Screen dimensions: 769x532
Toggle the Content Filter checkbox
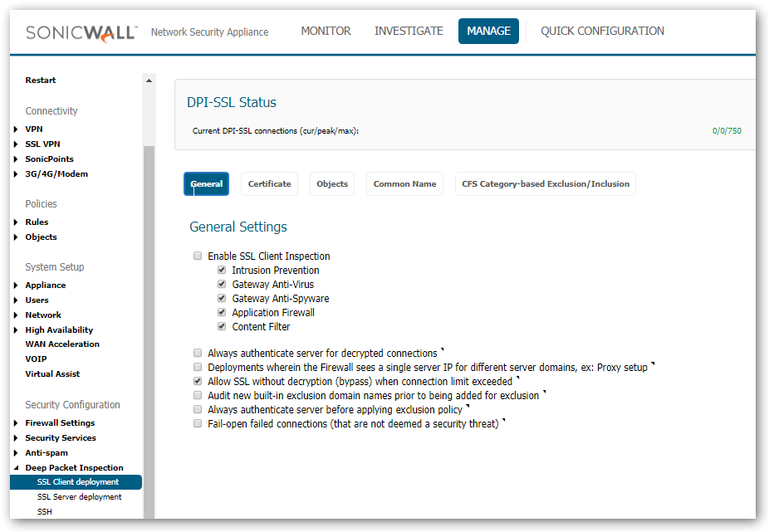point(222,327)
